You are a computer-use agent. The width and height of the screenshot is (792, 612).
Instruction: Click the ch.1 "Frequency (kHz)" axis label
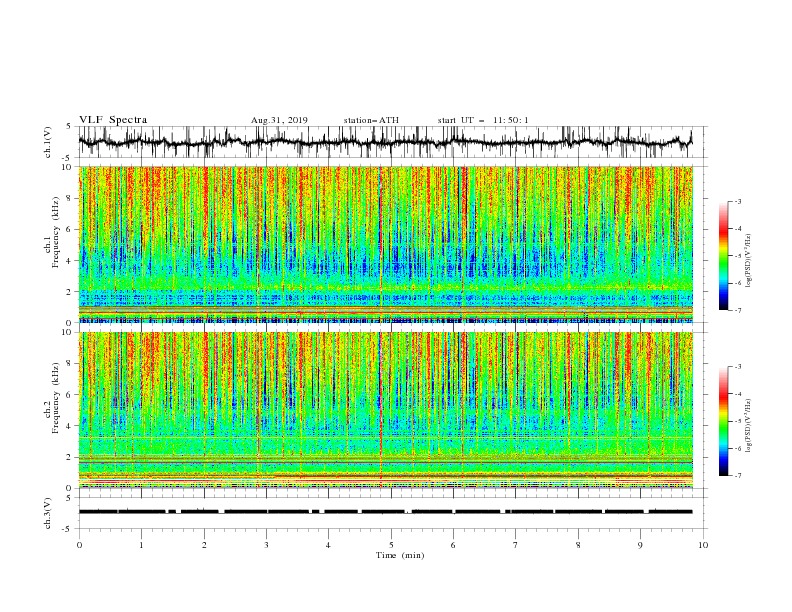[56, 232]
